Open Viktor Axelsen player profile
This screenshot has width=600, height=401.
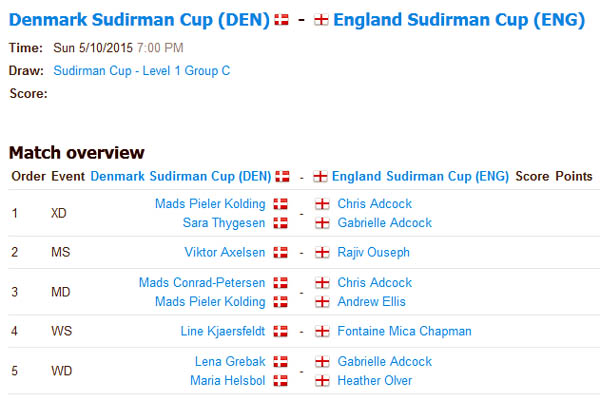tap(225, 252)
